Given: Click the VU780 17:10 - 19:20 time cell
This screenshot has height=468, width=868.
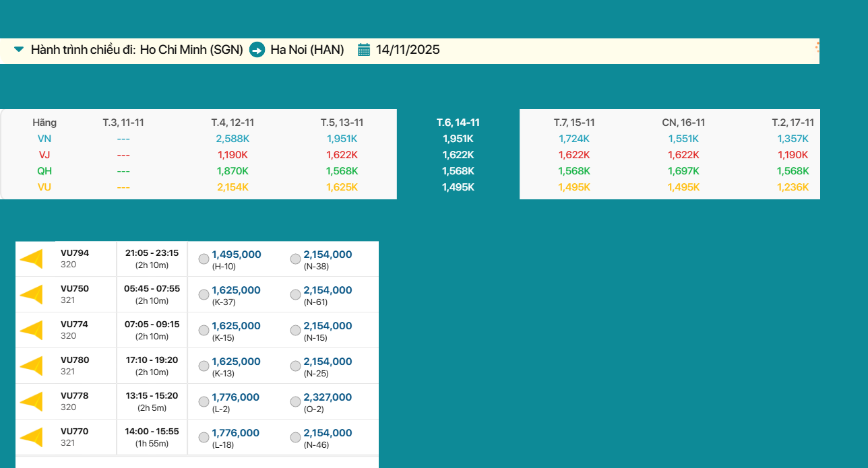Looking at the screenshot, I should click(x=152, y=366).
